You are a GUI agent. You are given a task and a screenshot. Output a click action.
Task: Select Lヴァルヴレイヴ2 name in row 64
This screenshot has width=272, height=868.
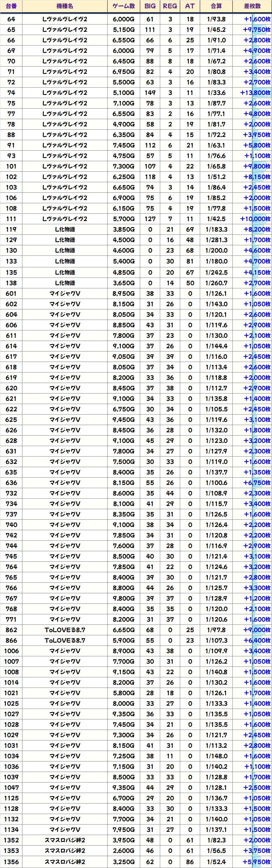[65, 19]
